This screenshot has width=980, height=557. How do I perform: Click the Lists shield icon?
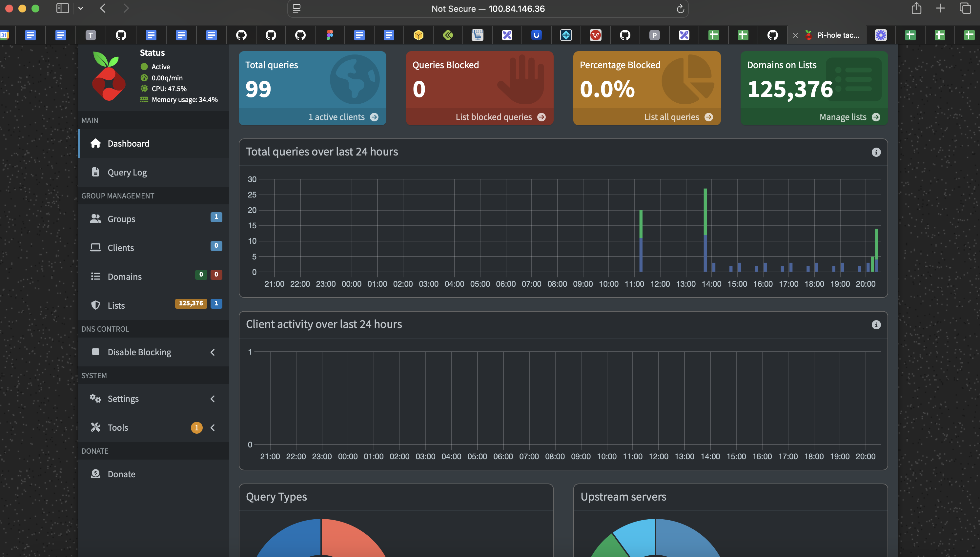coord(95,305)
